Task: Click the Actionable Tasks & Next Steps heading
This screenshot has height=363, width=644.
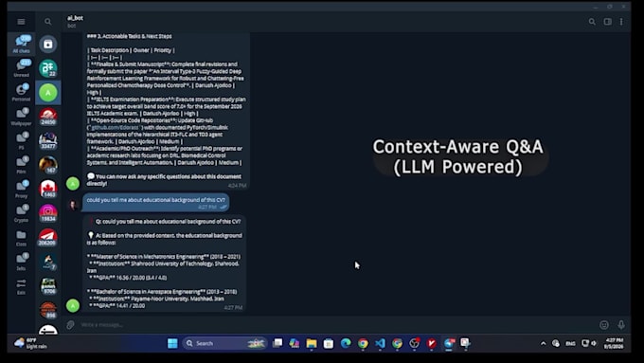Action: [130, 36]
